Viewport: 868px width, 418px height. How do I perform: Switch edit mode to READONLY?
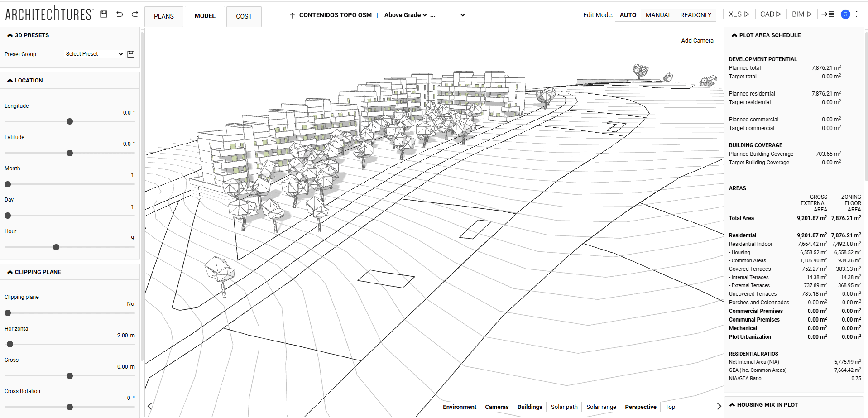click(x=695, y=14)
